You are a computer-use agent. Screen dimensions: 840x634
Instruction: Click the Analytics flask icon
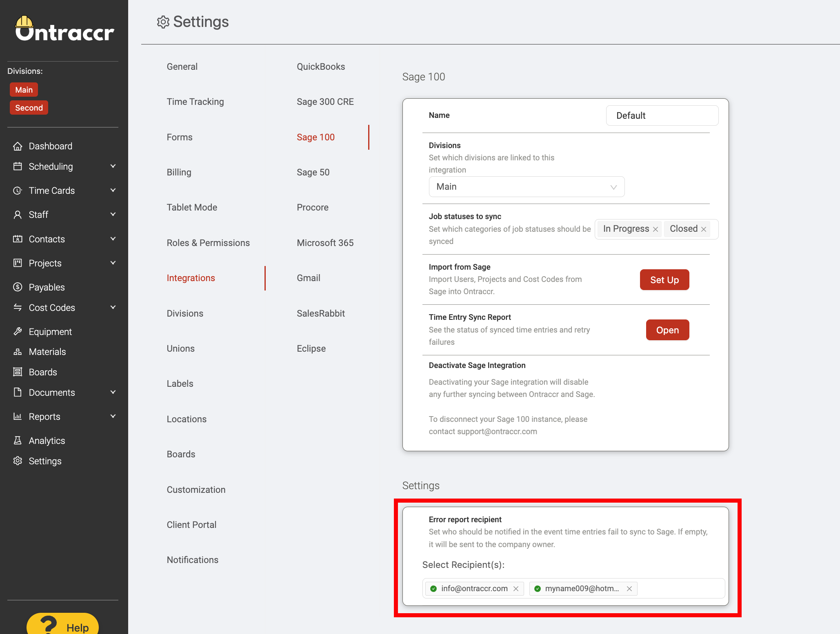[x=18, y=441]
